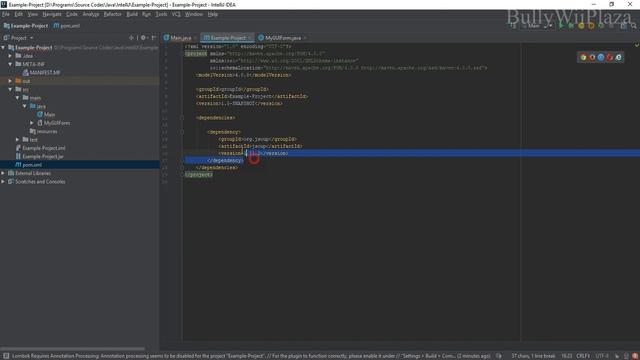Click the Debug bug icon in toolbar
This screenshot has height=360, width=640.
click(x=571, y=26)
